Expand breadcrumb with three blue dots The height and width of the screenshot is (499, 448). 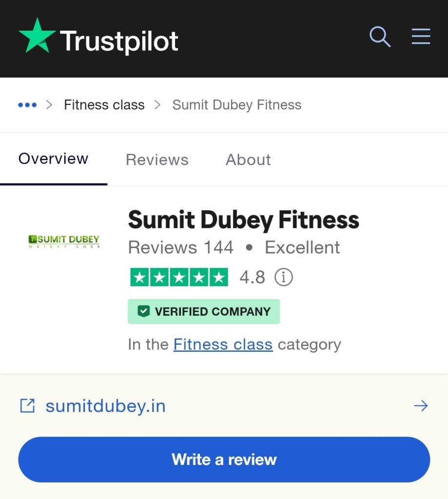(27, 105)
